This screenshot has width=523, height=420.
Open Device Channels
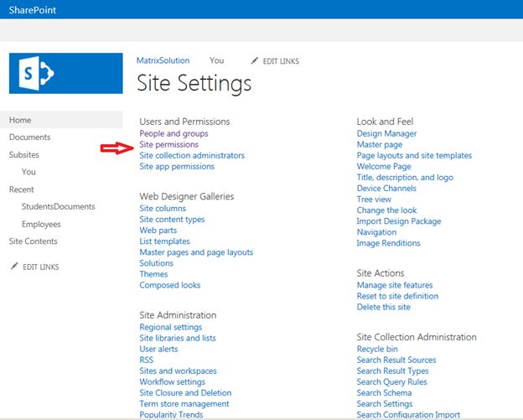click(386, 189)
